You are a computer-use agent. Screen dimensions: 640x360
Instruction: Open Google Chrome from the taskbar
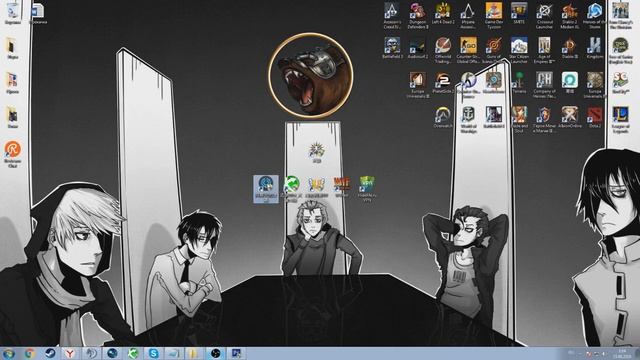(29, 353)
